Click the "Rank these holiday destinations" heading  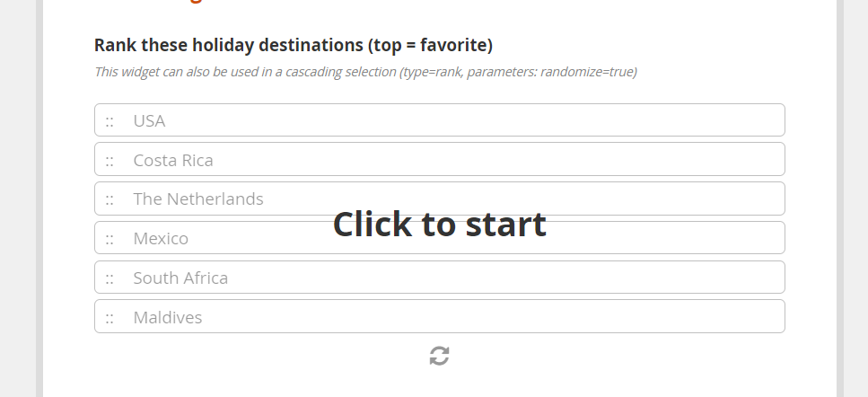228,45
